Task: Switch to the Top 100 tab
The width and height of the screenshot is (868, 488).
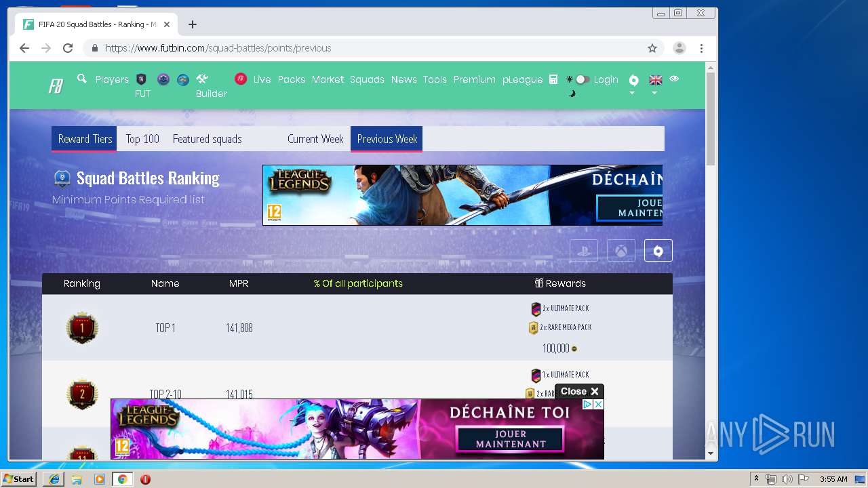Action: [x=142, y=139]
